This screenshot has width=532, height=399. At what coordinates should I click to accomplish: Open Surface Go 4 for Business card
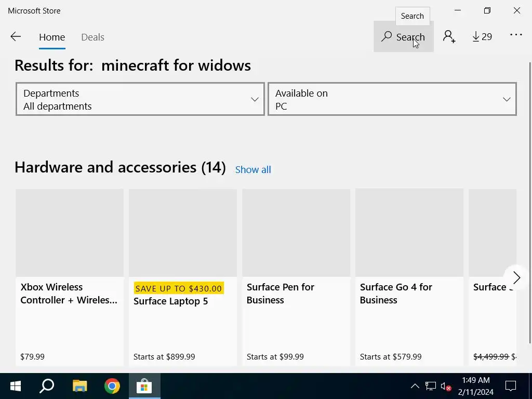409,277
